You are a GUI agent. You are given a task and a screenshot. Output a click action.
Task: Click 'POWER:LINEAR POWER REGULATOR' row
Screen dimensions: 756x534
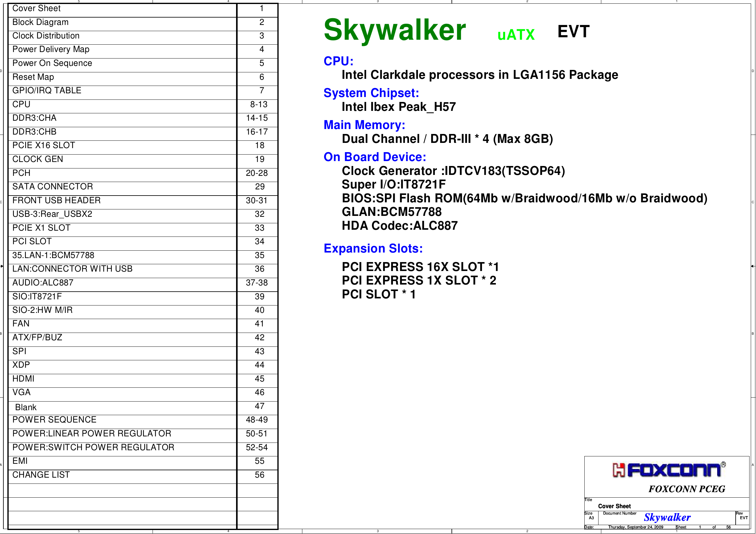pyautogui.click(x=143, y=436)
